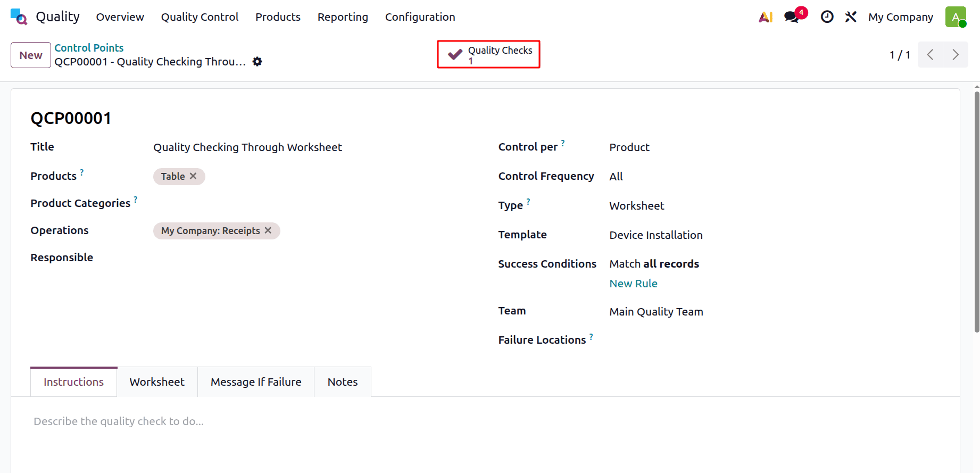Screen dimensions: 980x473
Task: Click the Quality app name in navbar
Action: pyautogui.click(x=57, y=17)
